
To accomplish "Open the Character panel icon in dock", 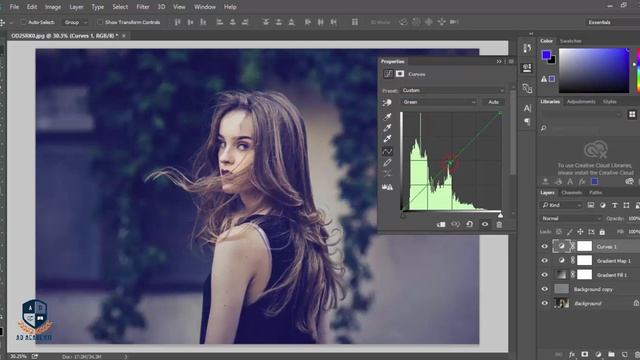I will point(527,108).
